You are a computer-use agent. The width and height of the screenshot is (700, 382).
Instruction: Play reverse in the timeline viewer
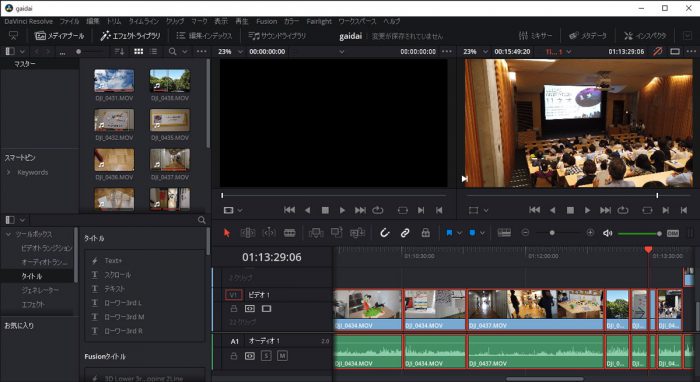[553, 210]
